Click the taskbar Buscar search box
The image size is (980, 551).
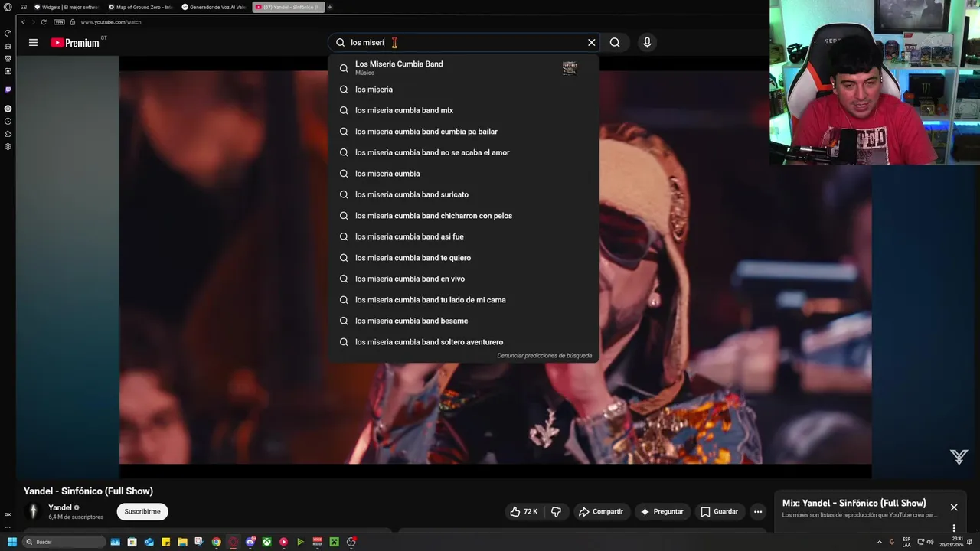pyautogui.click(x=64, y=542)
